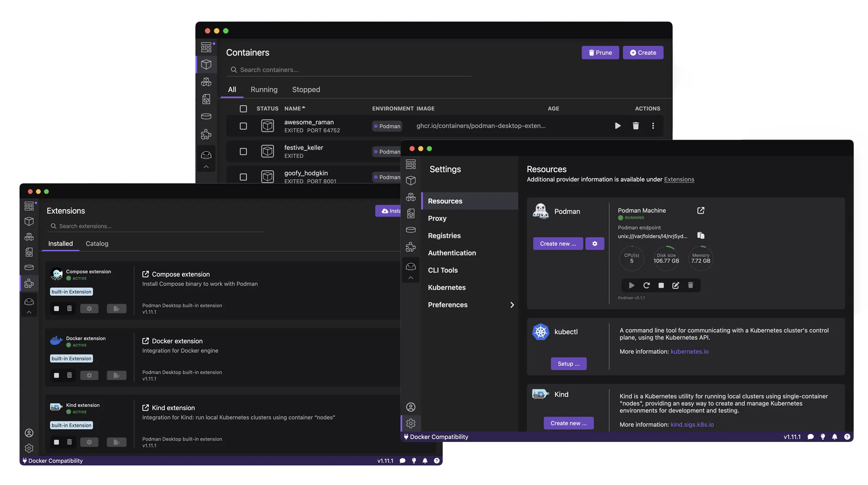Image resolution: width=868 pixels, height=485 pixels.
Task: Delete the Docker extension trash icon
Action: 69,375
